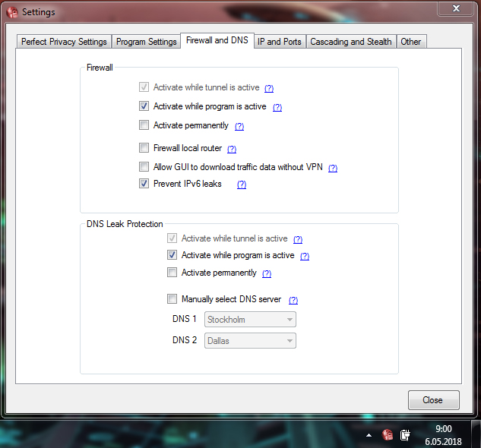Viewport: 481px width, 448px height.
Task: Open help link for Firewall program active
Action: coord(277,107)
